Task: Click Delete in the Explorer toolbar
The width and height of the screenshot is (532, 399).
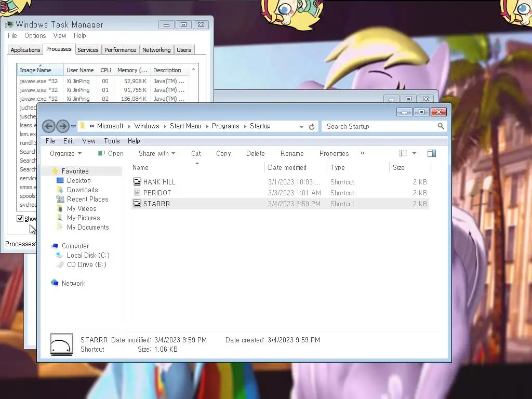Action: click(x=255, y=153)
